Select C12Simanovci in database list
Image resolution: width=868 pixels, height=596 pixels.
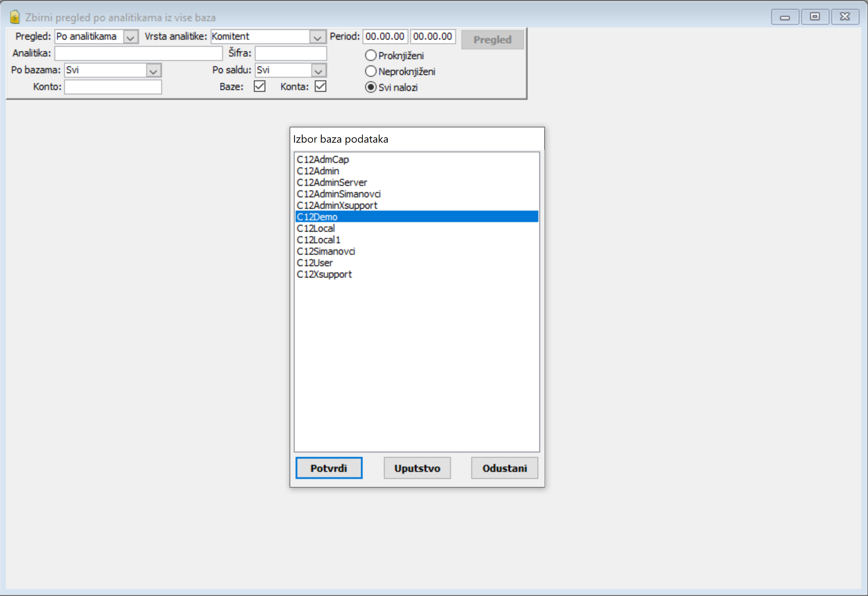(417, 251)
